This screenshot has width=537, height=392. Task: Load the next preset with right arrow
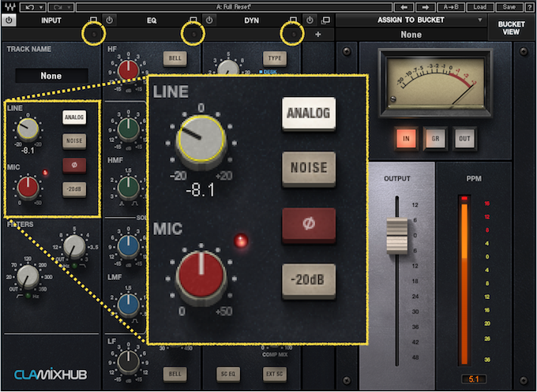(426, 7)
